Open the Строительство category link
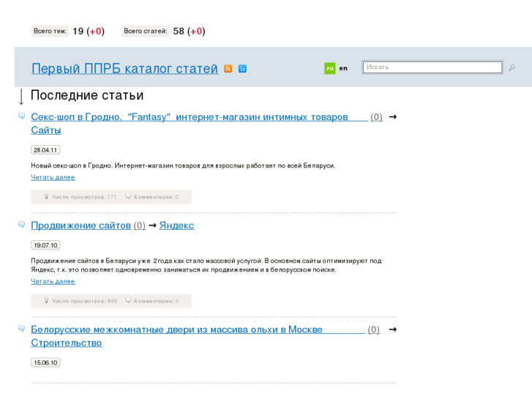 67,343
